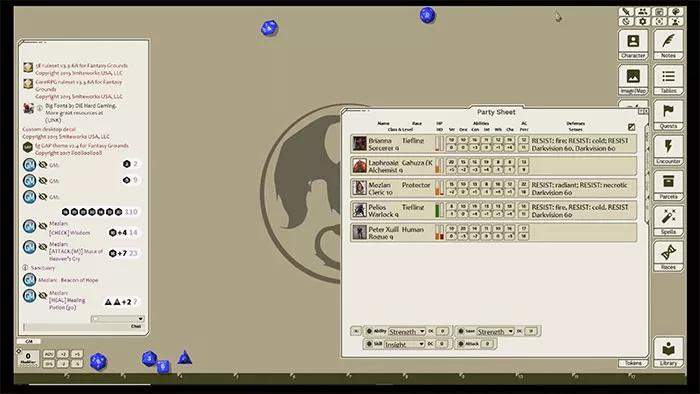Open the Spells wand icon

coord(668,220)
